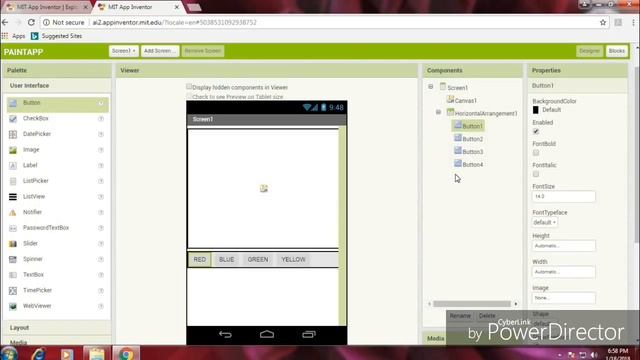Uncheck the Enabled property checkbox
640x360 pixels.
[x=536, y=131]
